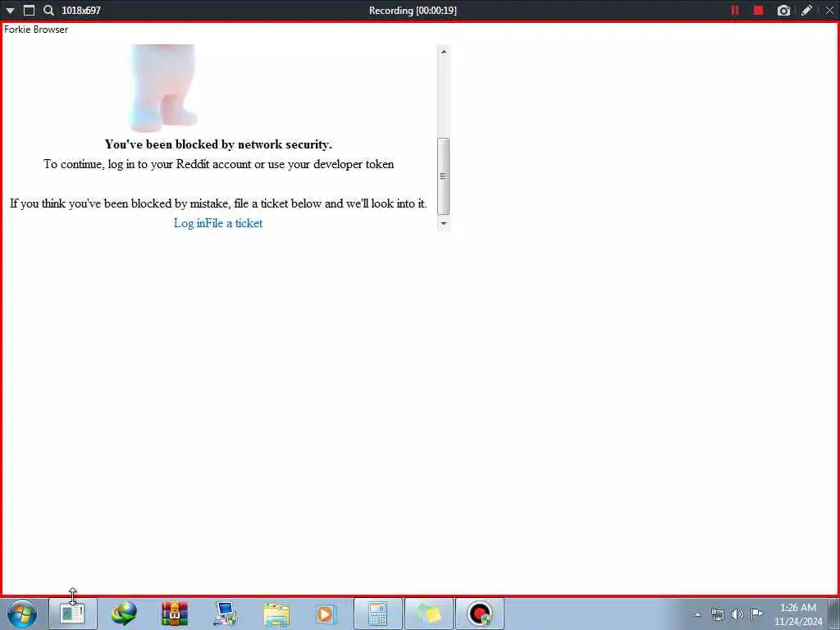Open Windows Explorer from the taskbar
Image resolution: width=840 pixels, height=630 pixels.
(x=276, y=614)
